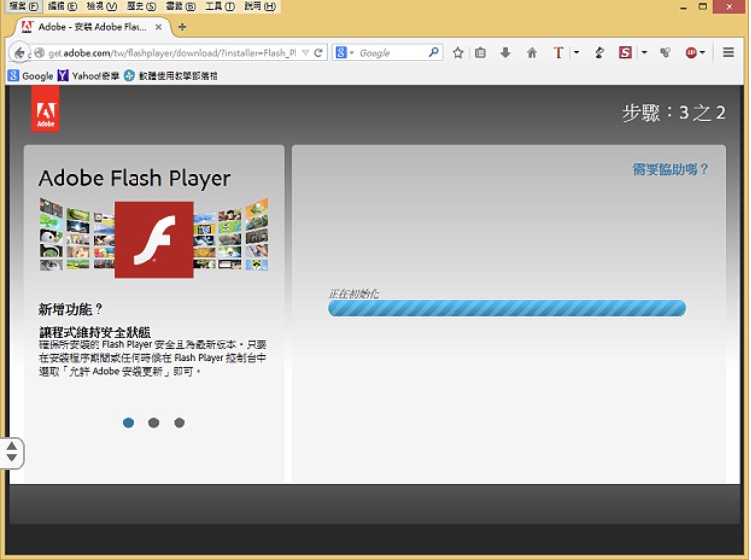The width and height of the screenshot is (751, 560).
Task: Open the third bookmark's Chinese label
Action: 178,76
